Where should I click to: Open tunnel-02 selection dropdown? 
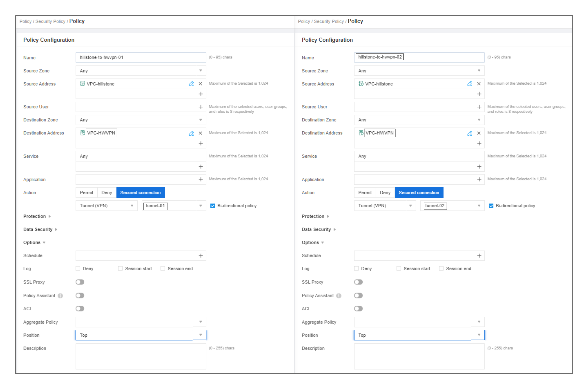452,206
